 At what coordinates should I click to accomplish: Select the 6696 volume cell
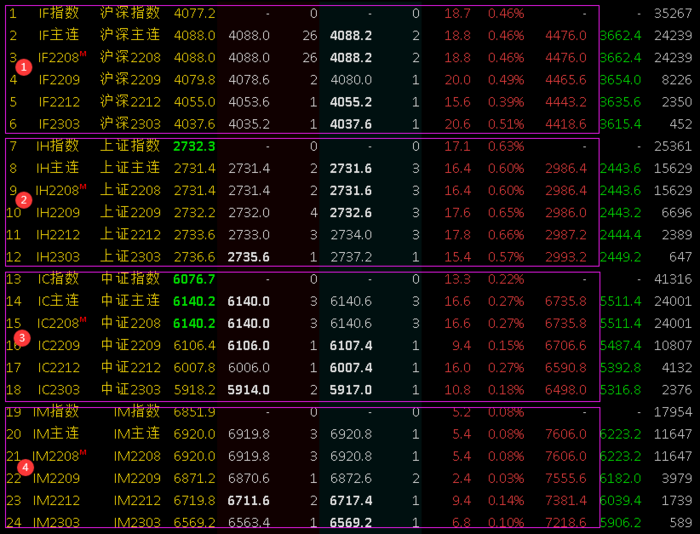click(677, 213)
